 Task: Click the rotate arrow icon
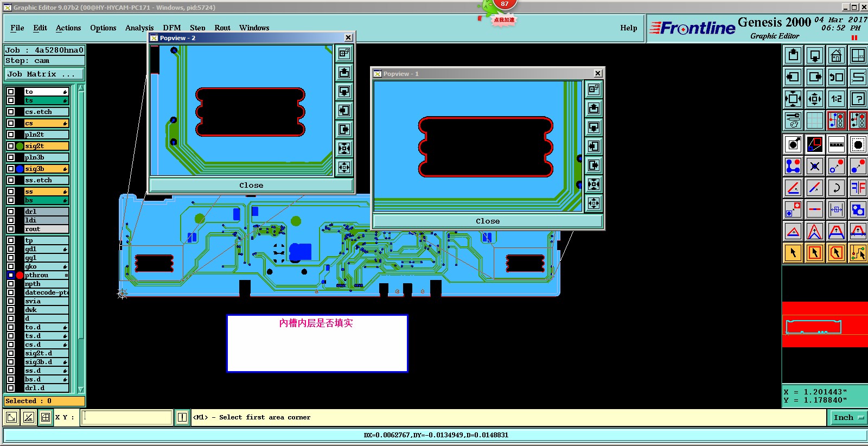point(837,188)
